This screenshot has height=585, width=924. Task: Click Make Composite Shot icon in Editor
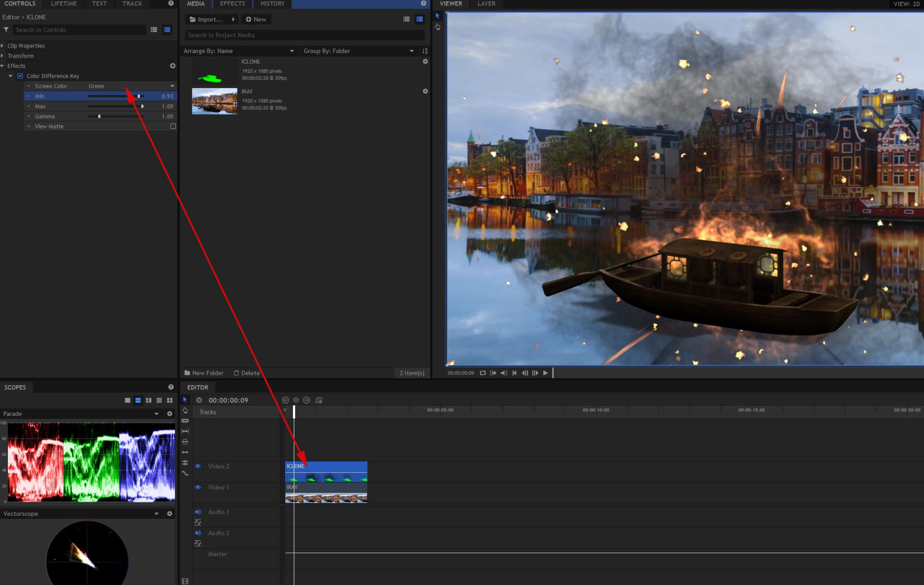point(319,400)
